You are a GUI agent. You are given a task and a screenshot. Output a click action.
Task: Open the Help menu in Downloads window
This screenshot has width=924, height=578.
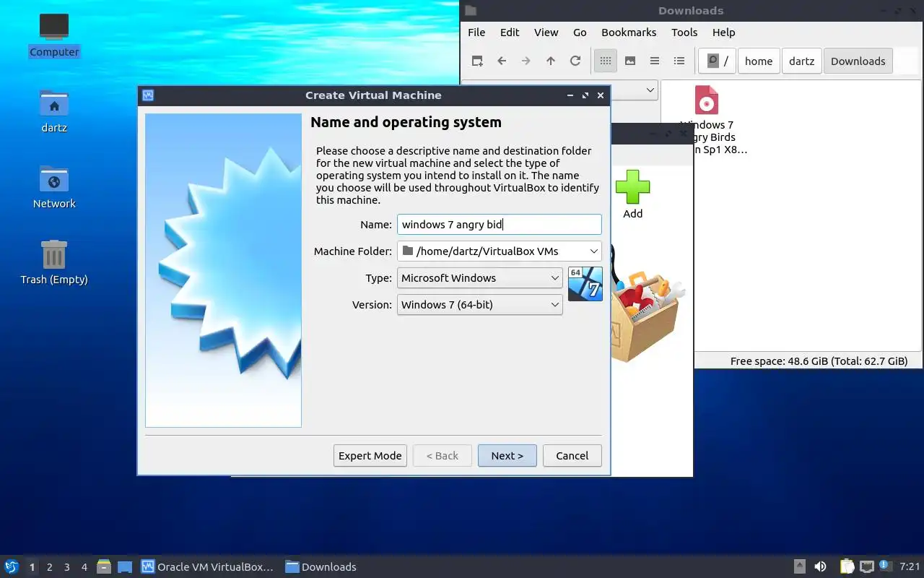click(x=723, y=32)
